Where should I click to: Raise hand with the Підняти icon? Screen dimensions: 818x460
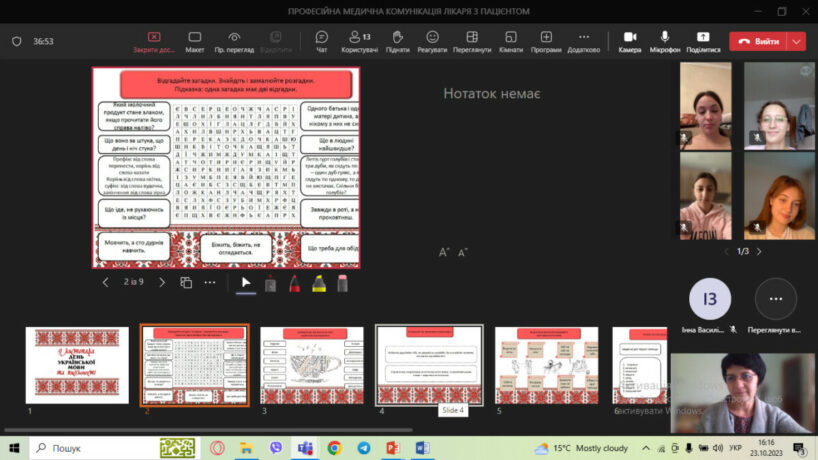tap(397, 41)
